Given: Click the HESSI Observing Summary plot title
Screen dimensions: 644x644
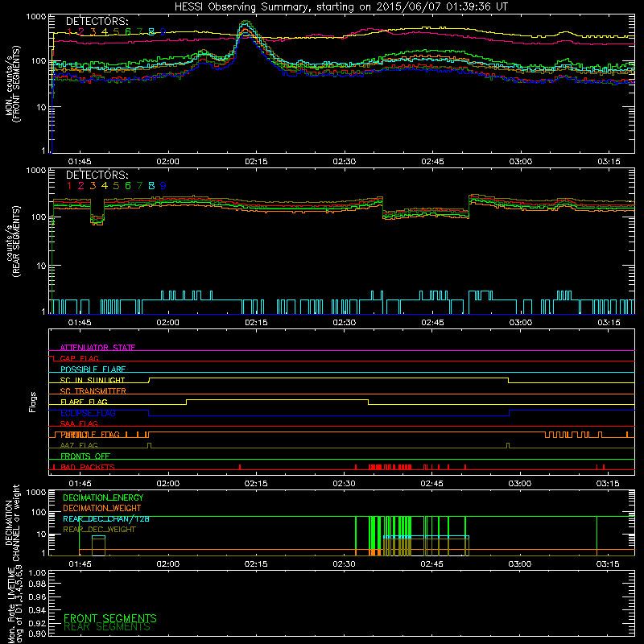Looking at the screenshot, I should pyautogui.click(x=341, y=7).
